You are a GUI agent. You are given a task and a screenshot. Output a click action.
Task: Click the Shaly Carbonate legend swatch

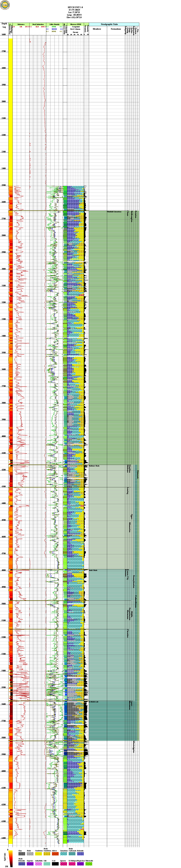click(x=72, y=854)
